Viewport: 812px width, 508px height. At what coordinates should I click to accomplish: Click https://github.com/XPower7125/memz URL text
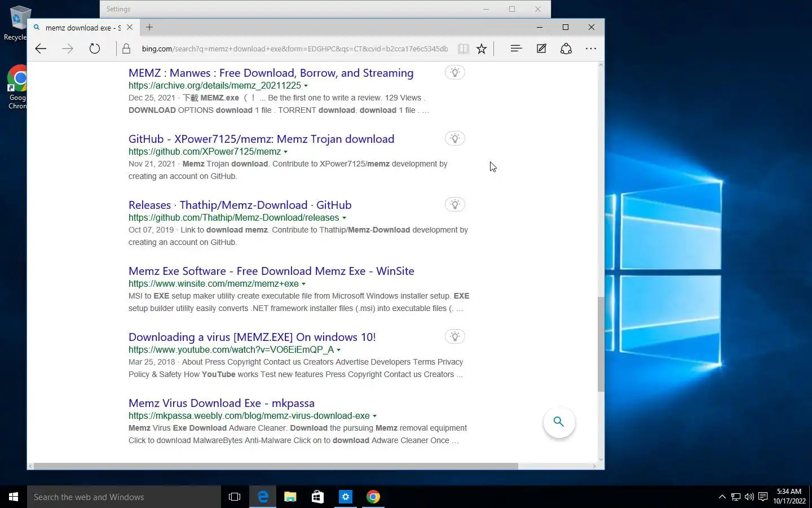click(205, 151)
